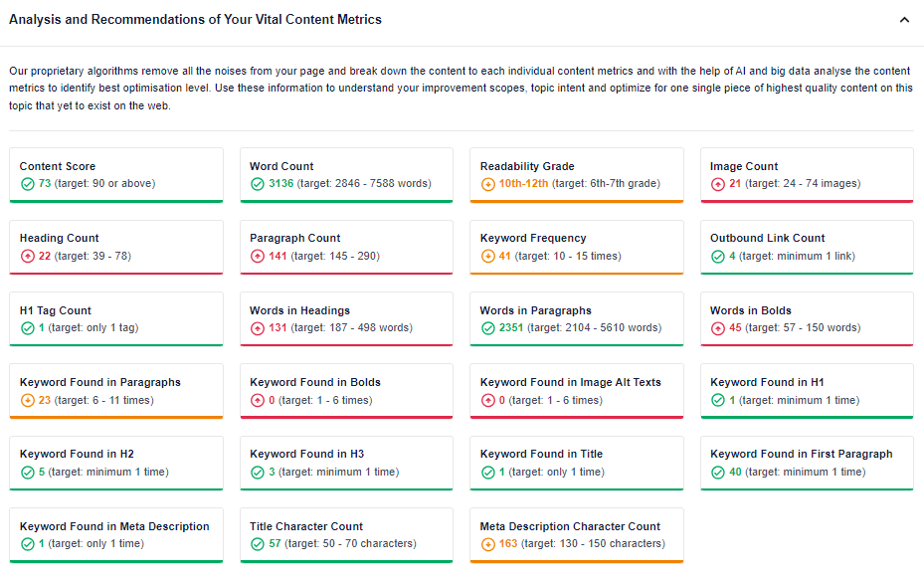The width and height of the screenshot is (924, 578).
Task: Click the red icon for Words in Headings
Action: 258,328
